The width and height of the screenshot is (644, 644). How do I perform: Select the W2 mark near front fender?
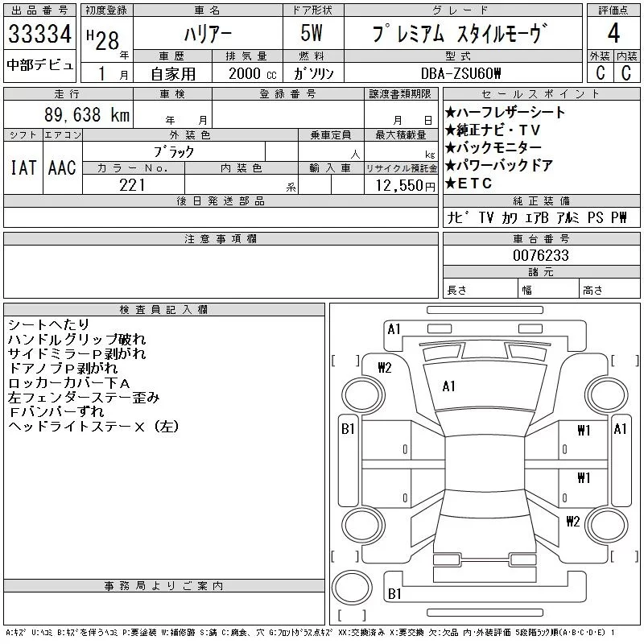pyautogui.click(x=384, y=368)
